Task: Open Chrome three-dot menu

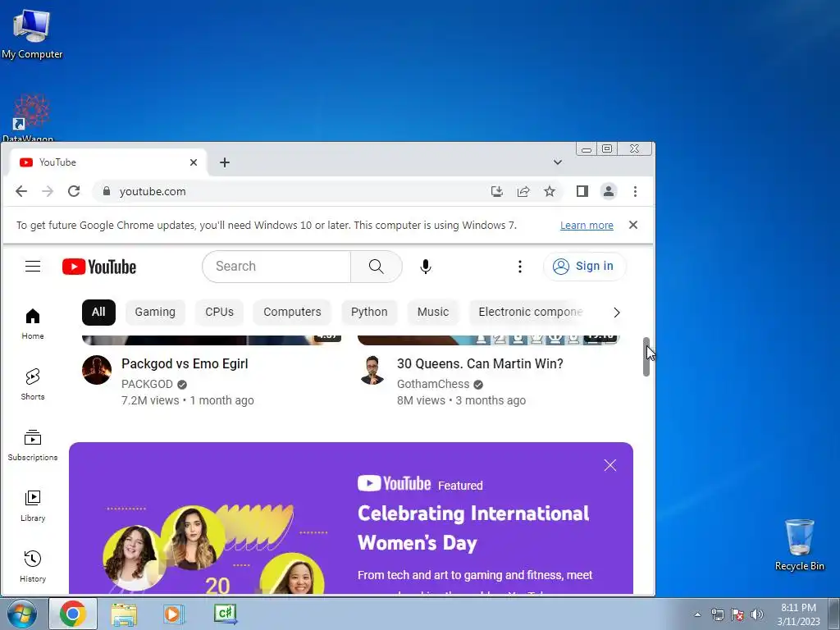Action: [635, 191]
